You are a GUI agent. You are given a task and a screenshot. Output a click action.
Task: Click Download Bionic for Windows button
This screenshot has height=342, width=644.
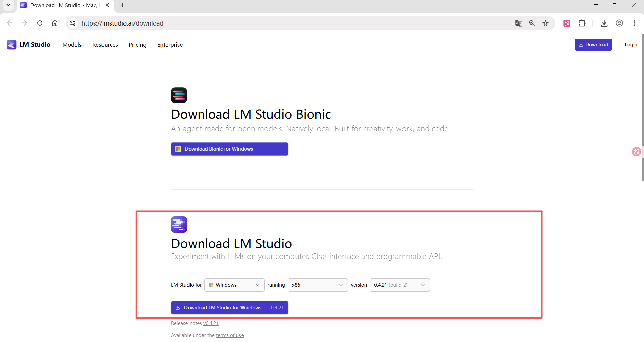pyautogui.click(x=230, y=149)
